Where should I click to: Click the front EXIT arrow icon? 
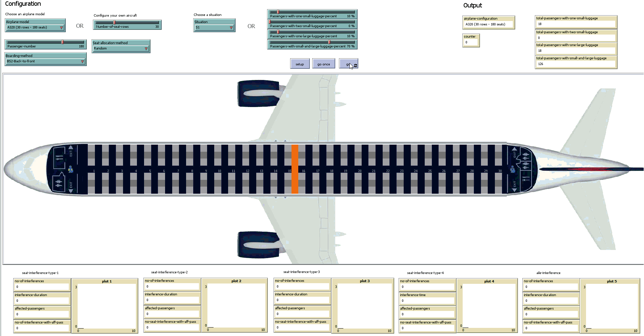[x=71, y=148]
